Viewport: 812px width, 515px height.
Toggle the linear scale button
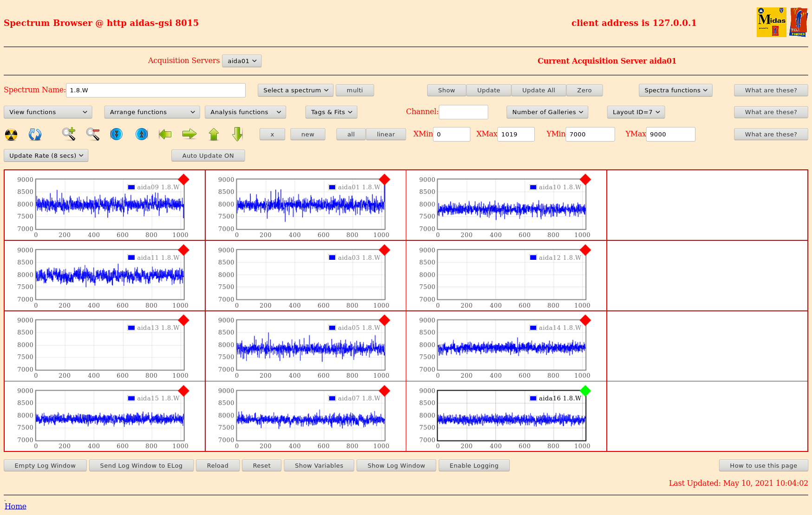pos(385,135)
